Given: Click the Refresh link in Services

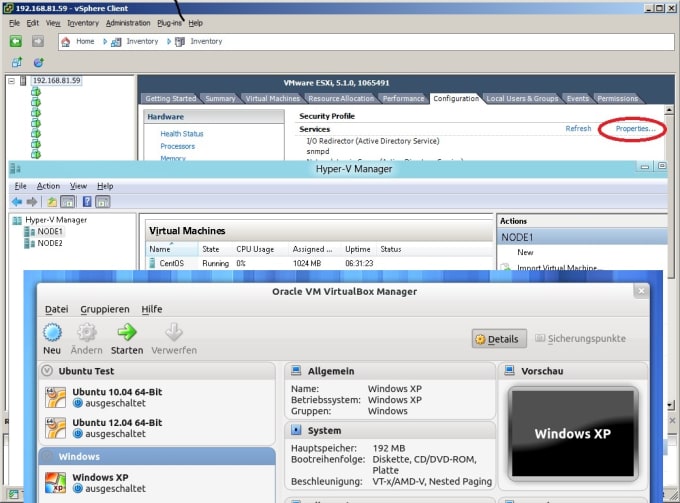Looking at the screenshot, I should tap(578, 129).
